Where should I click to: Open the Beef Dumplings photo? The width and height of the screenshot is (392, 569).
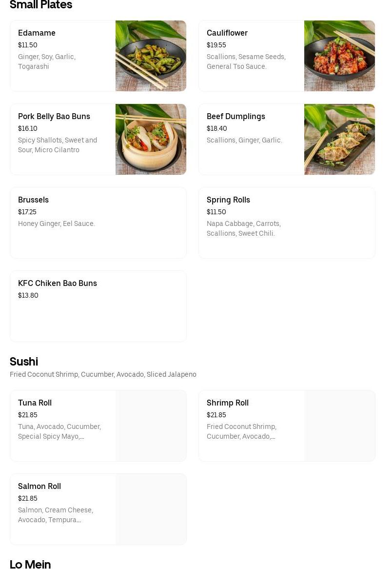(x=339, y=139)
